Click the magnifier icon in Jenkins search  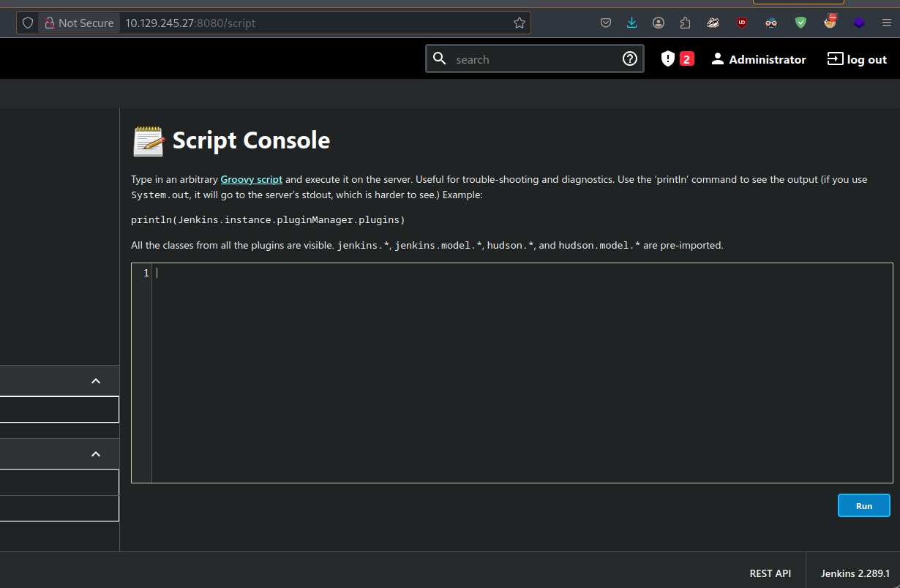point(440,59)
